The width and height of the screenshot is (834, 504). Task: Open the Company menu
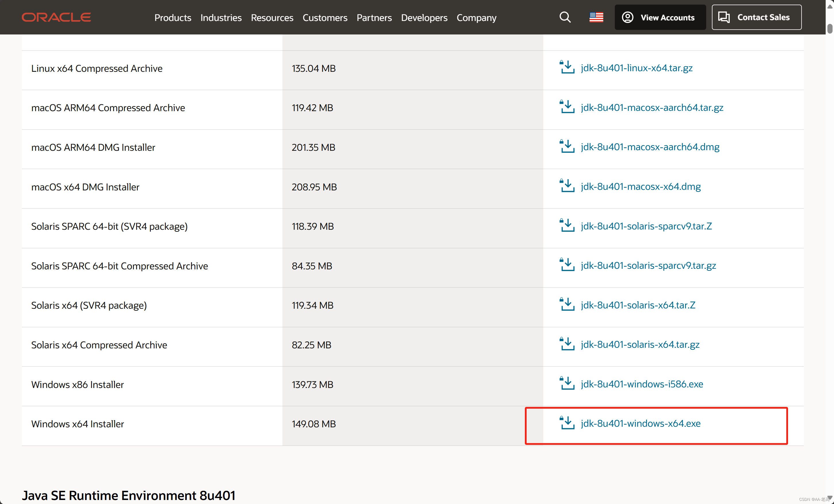[476, 18]
